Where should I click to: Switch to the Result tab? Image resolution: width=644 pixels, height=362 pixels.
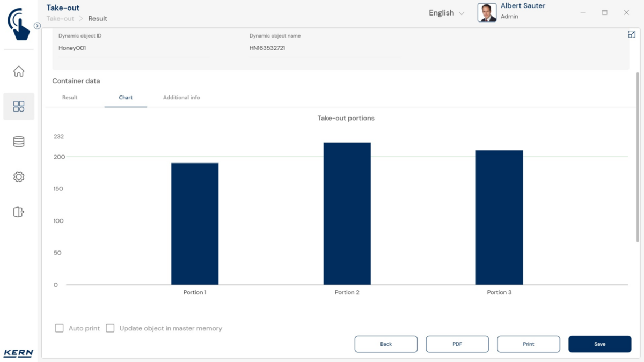(70, 98)
